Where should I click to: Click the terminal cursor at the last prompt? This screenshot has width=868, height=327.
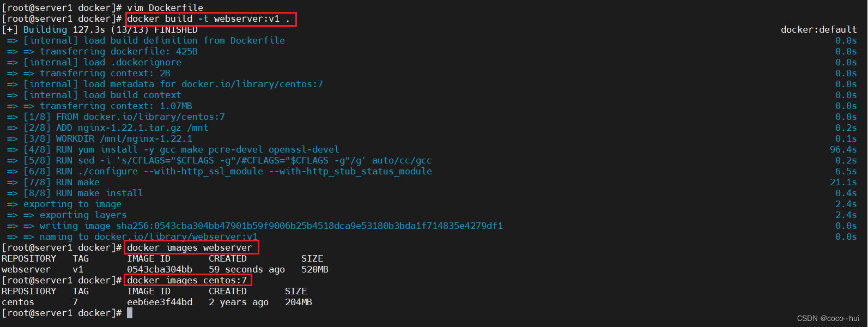point(130,313)
